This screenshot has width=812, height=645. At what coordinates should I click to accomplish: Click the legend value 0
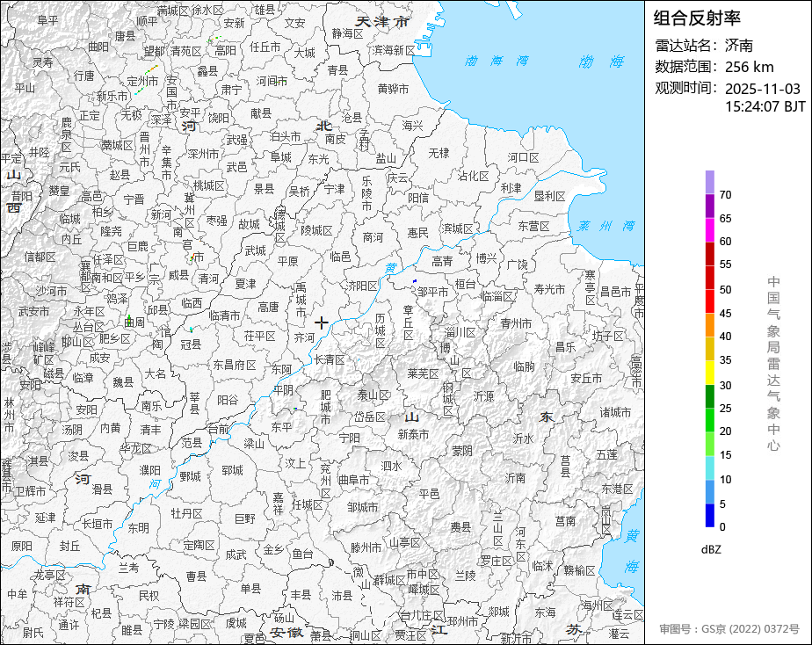tap(722, 527)
